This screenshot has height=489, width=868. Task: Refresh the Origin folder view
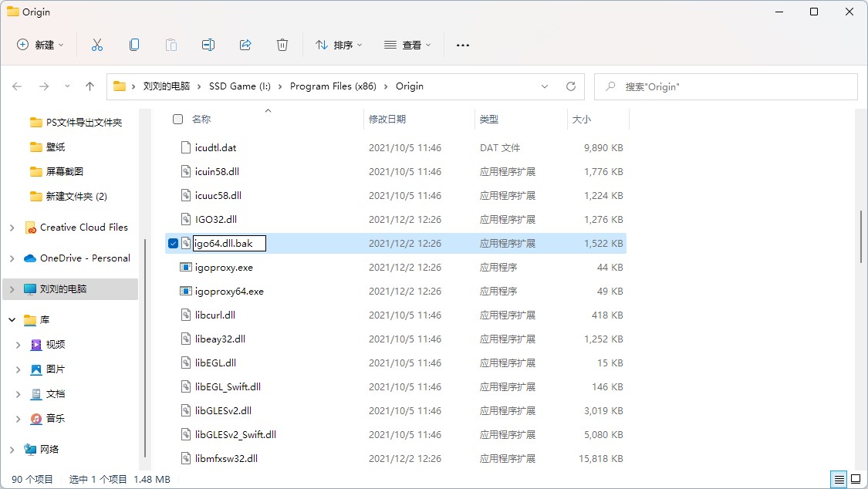[571, 86]
